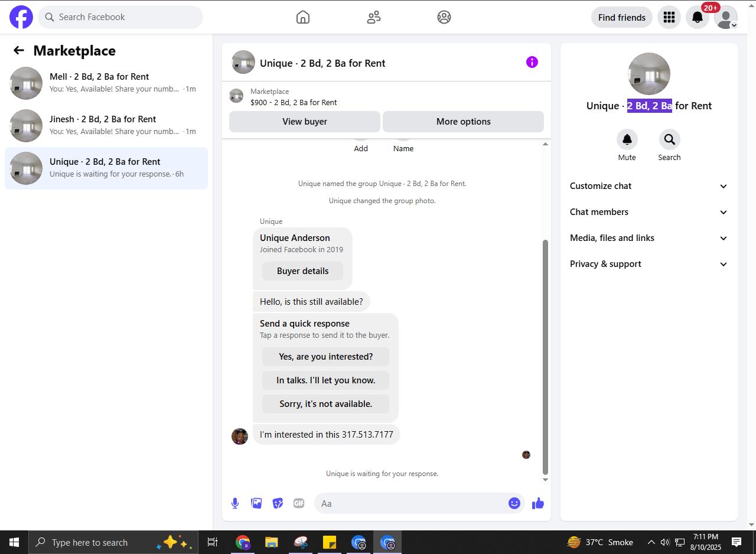Click More options button
Image resolution: width=756 pixels, height=554 pixels.
(x=464, y=122)
